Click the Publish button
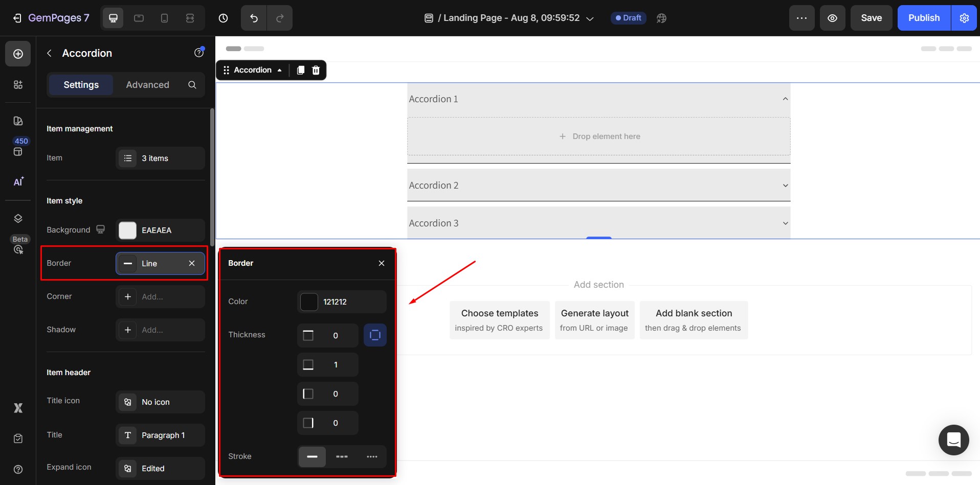This screenshot has width=980, height=485. 924,18
